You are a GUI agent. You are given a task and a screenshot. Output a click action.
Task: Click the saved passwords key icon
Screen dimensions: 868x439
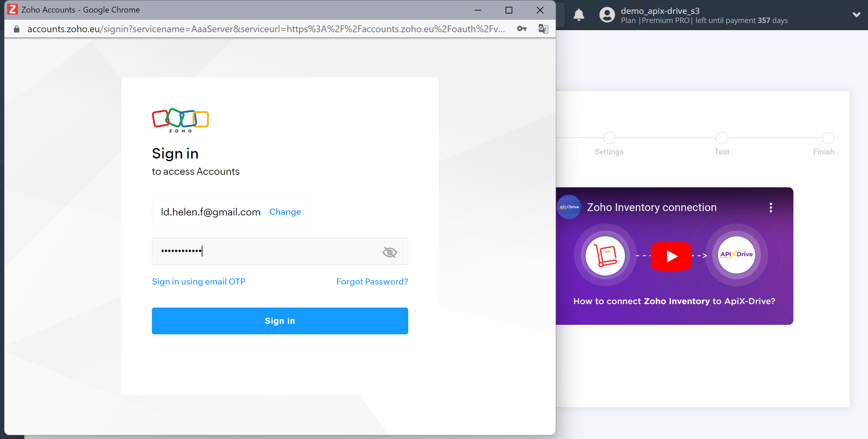click(x=522, y=29)
